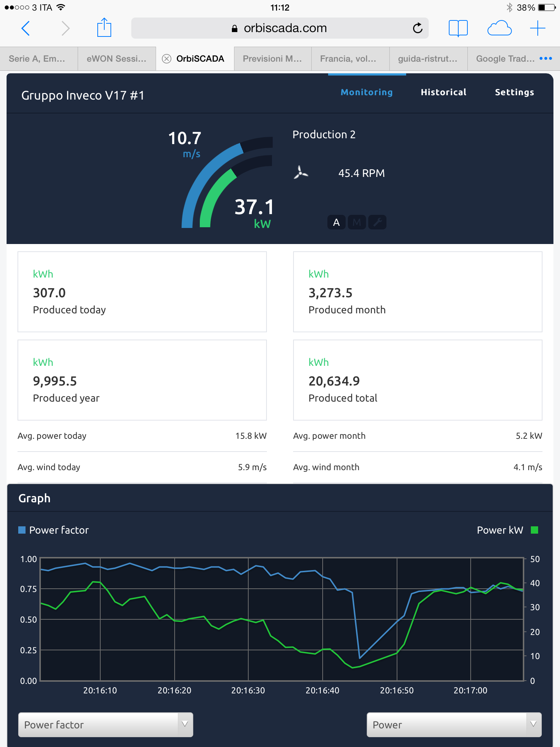The height and width of the screenshot is (747, 560).
Task: Open the Safari bookmarks book icon
Action: (458, 28)
